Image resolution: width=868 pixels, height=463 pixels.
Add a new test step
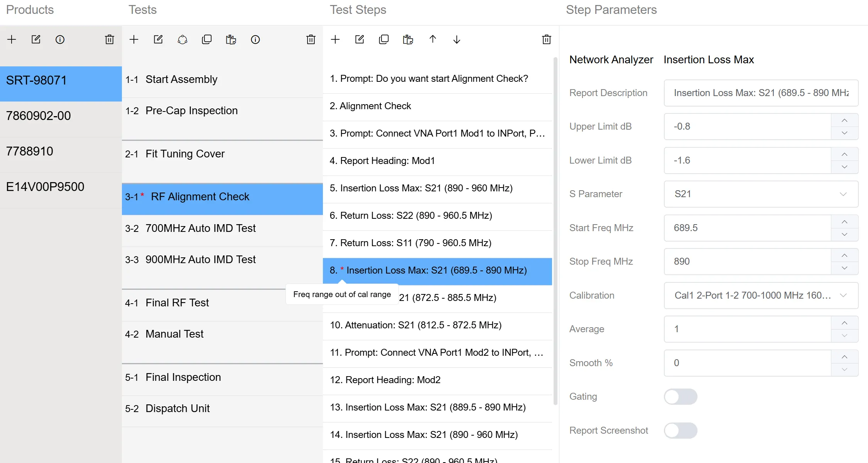335,39
